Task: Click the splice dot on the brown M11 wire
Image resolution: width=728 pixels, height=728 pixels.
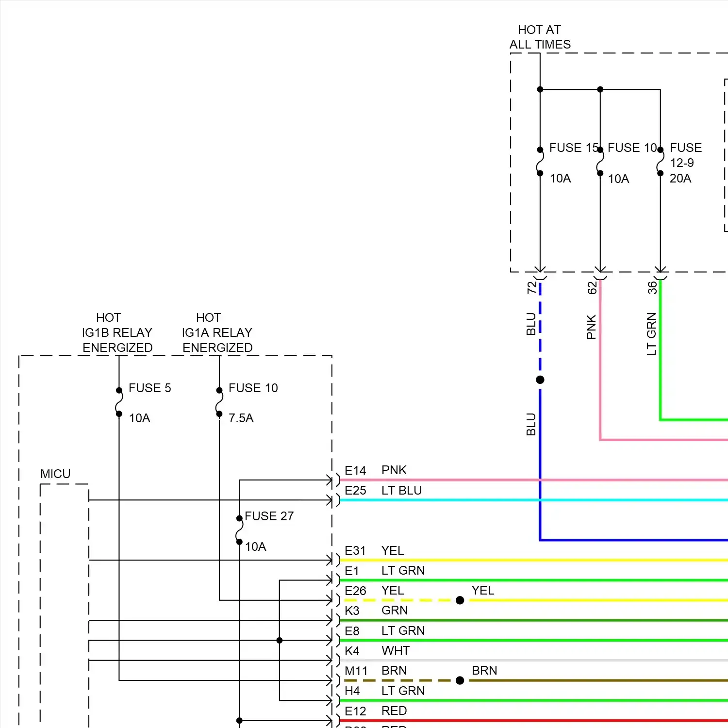Action: pos(460,680)
